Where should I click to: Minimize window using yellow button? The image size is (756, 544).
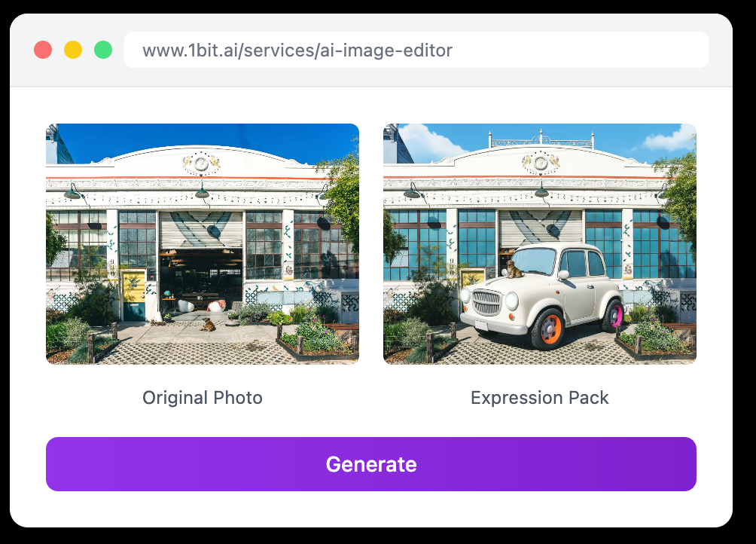pos(73,50)
